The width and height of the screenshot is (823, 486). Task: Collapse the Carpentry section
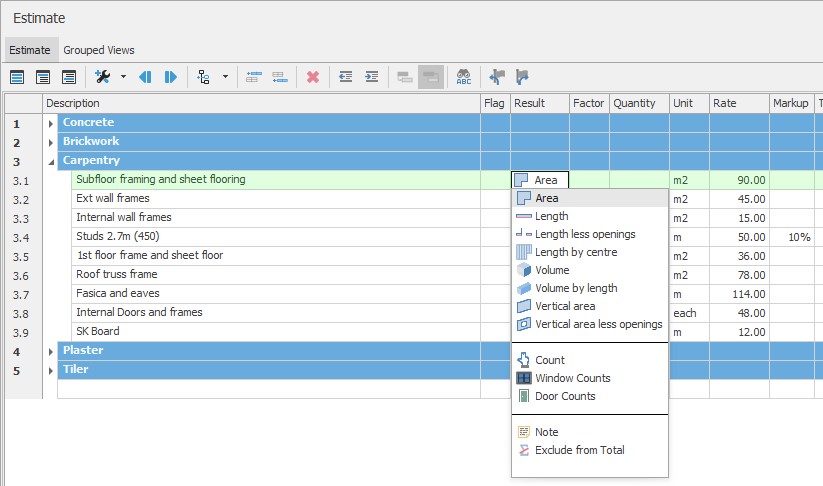51,161
